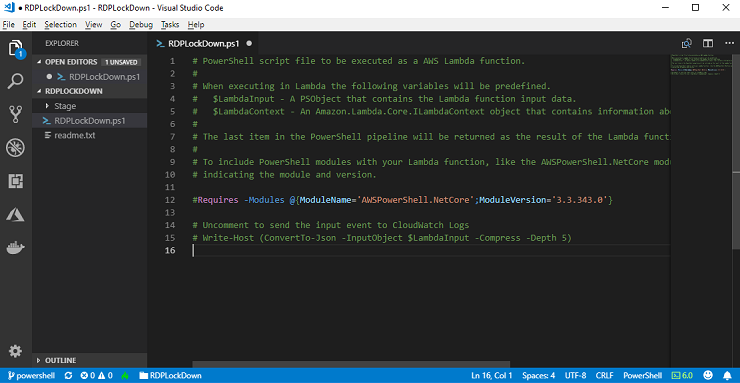
Task: Split the editor with the split icon
Action: pyautogui.click(x=707, y=43)
